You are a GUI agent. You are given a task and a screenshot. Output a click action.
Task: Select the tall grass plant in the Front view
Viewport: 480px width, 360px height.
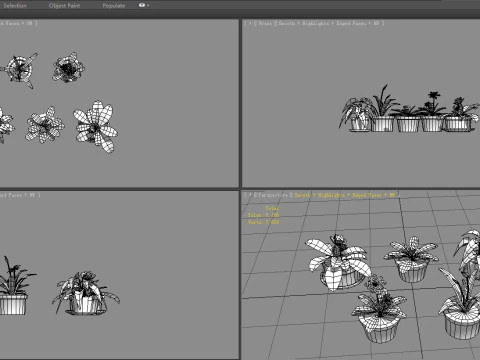coord(383,108)
